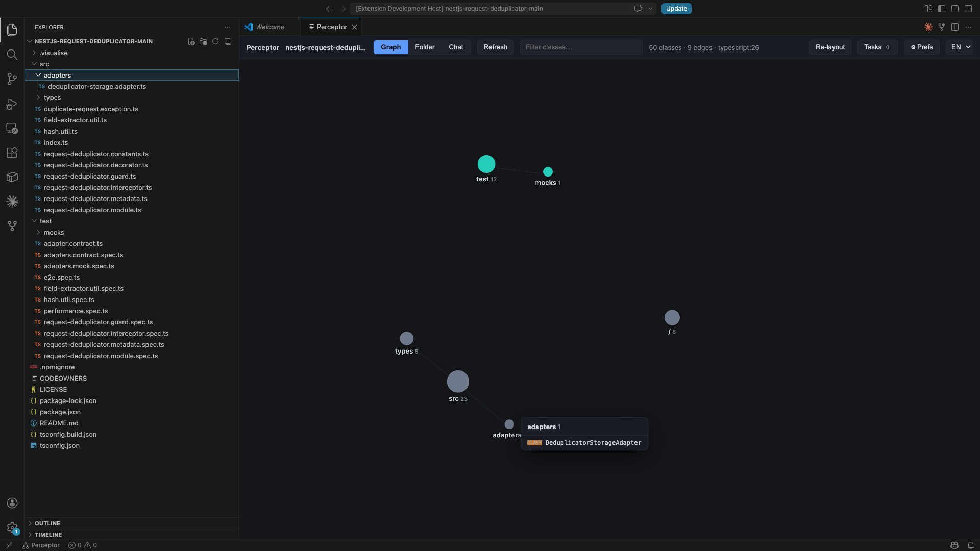The image size is (980, 551).
Task: Click New File icon in explorer header
Action: [x=191, y=41]
